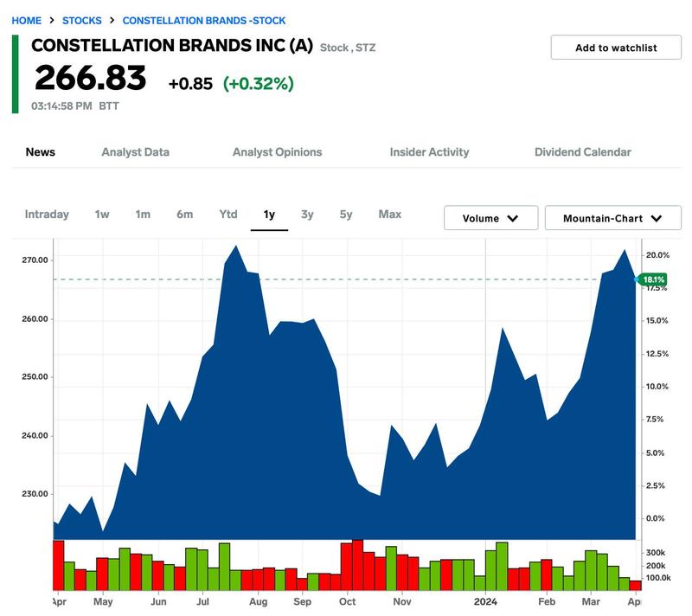Screen dimensions: 692x616
Task: Click the CONSTELLATION BRANDS INC (A) heading
Action: coord(172,46)
